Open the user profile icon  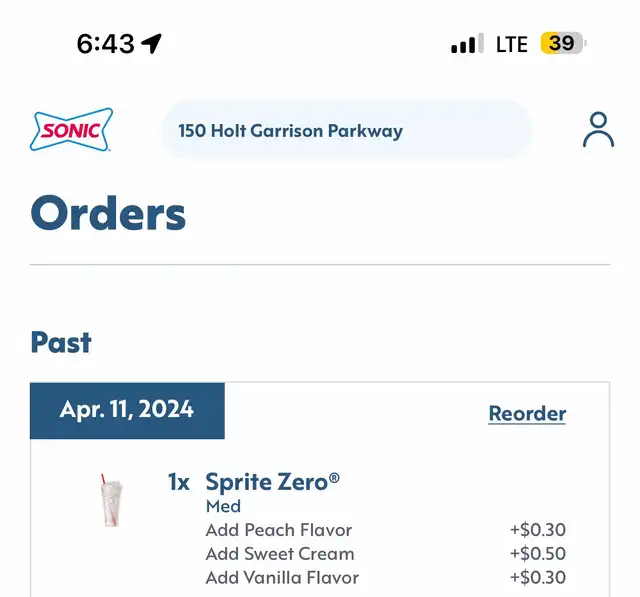click(598, 129)
